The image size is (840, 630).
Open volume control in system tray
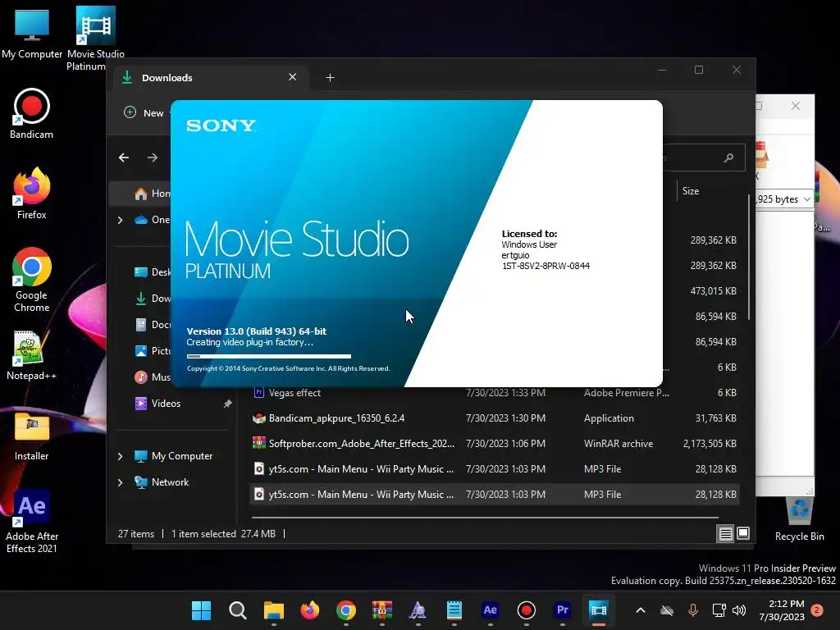pyautogui.click(x=739, y=610)
